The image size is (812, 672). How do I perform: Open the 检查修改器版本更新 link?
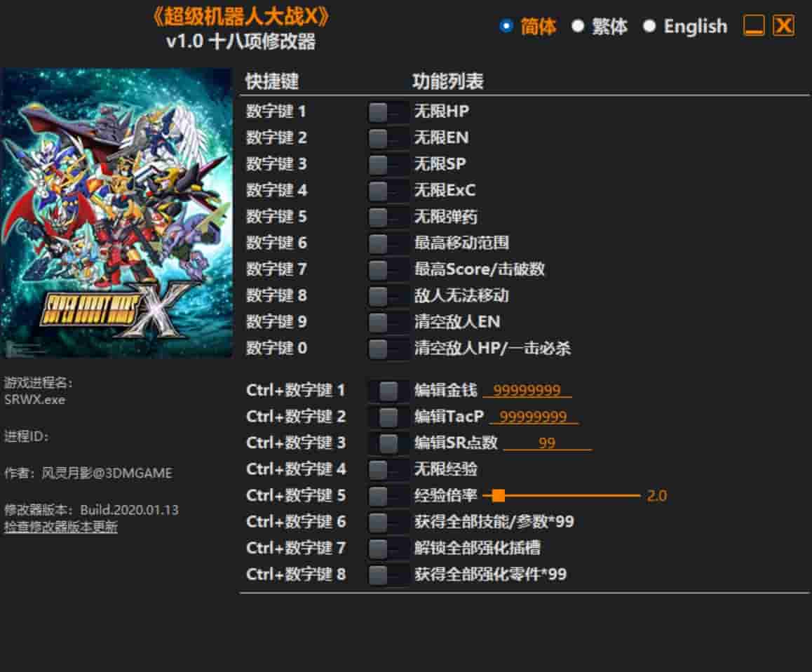[x=61, y=527]
